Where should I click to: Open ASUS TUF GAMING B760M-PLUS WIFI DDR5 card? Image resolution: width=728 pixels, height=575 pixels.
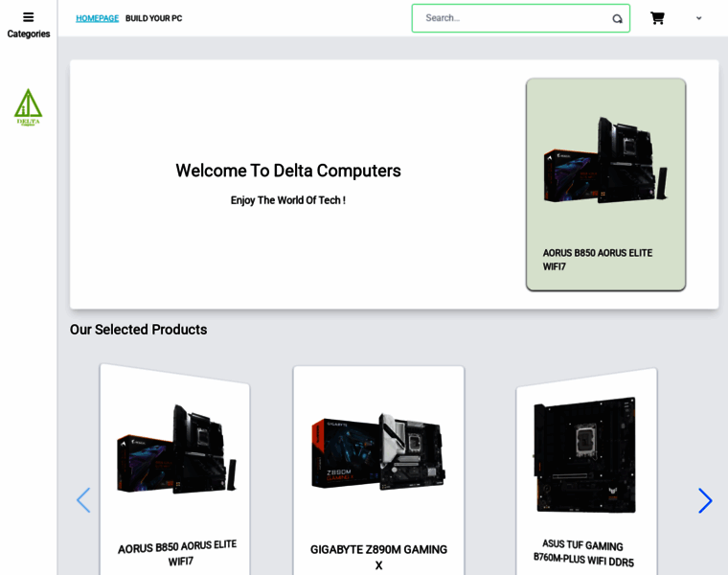tap(586, 471)
